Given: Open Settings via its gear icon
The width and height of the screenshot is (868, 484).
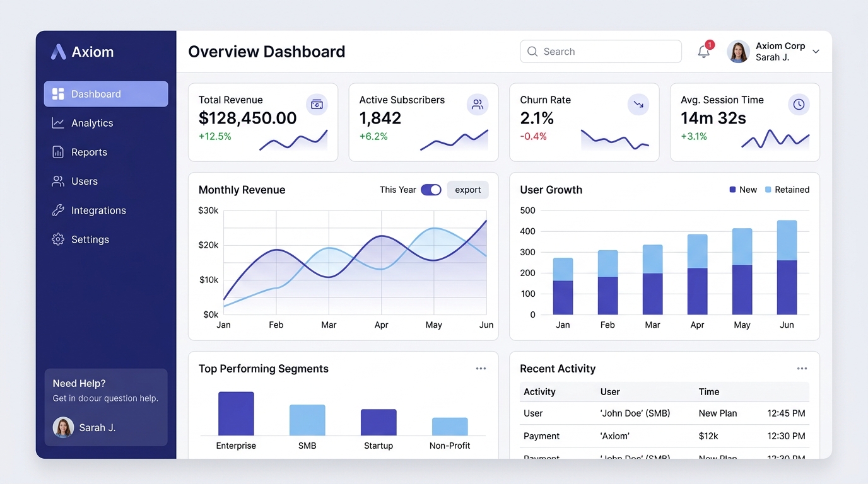Looking at the screenshot, I should click(x=58, y=239).
